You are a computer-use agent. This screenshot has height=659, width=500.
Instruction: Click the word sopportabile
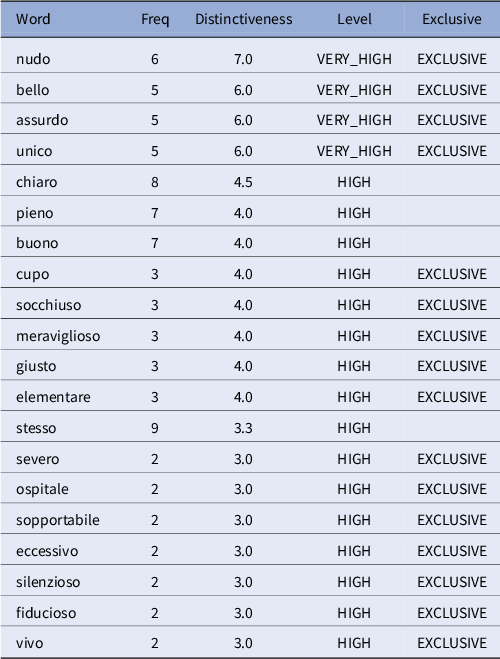coord(58,520)
